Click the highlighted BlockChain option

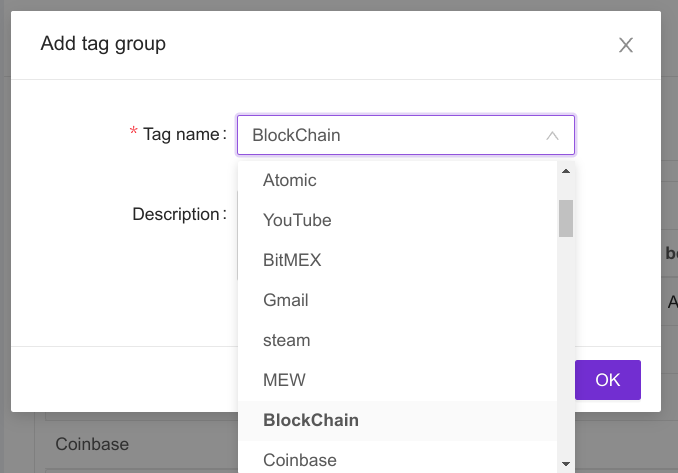click(311, 420)
